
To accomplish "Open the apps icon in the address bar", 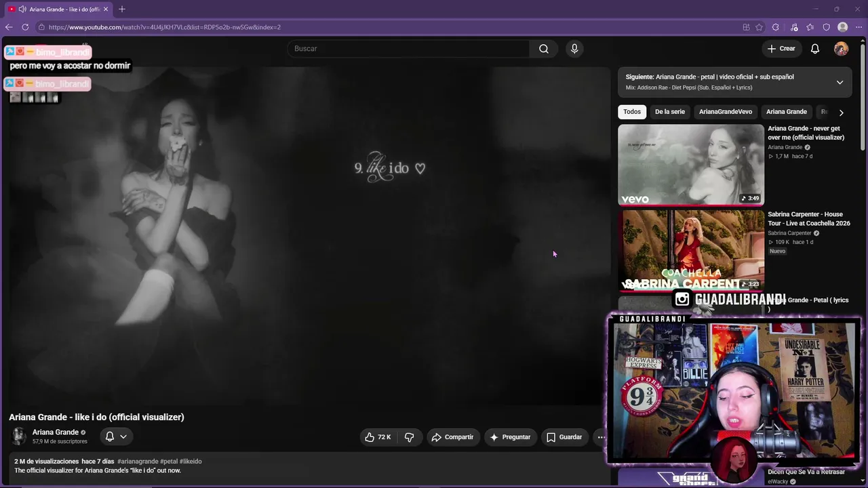I will (x=746, y=27).
